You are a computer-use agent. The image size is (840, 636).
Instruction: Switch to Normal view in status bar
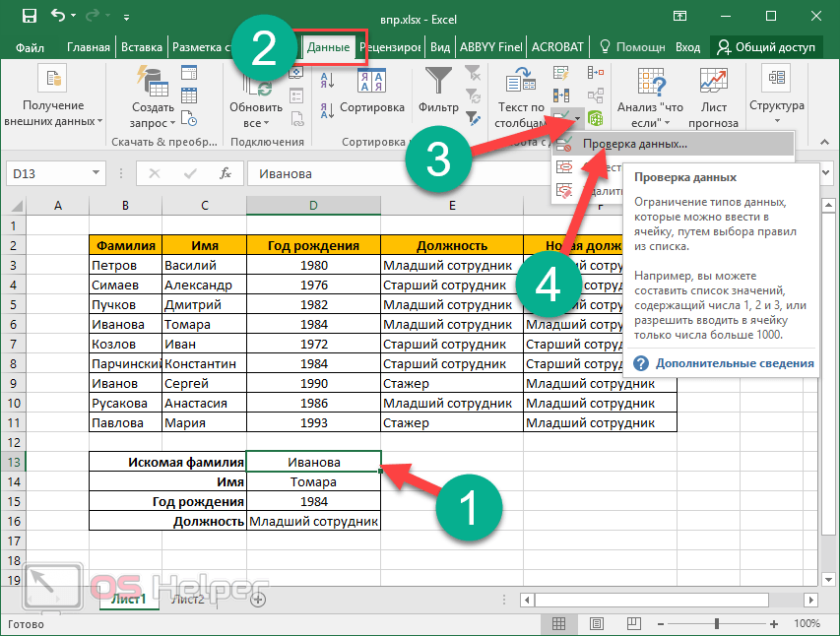coord(558,624)
